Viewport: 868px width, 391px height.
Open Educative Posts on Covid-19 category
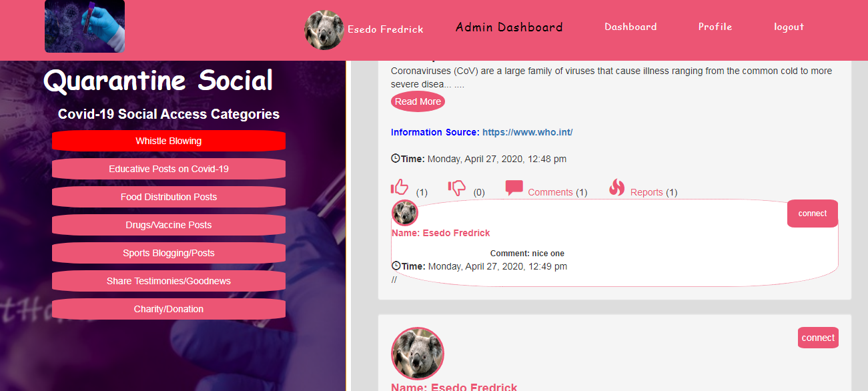click(x=169, y=169)
